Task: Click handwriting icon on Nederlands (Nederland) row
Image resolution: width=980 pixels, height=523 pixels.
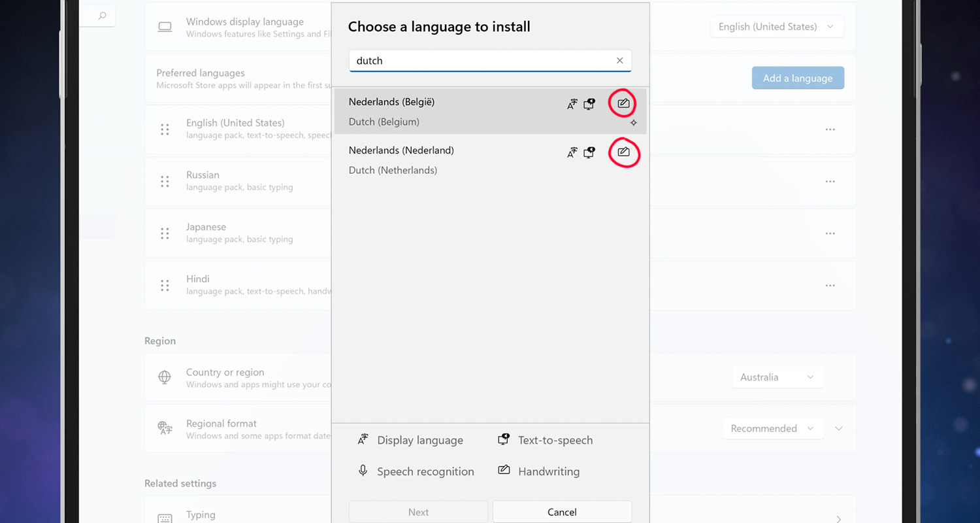Action: (623, 152)
